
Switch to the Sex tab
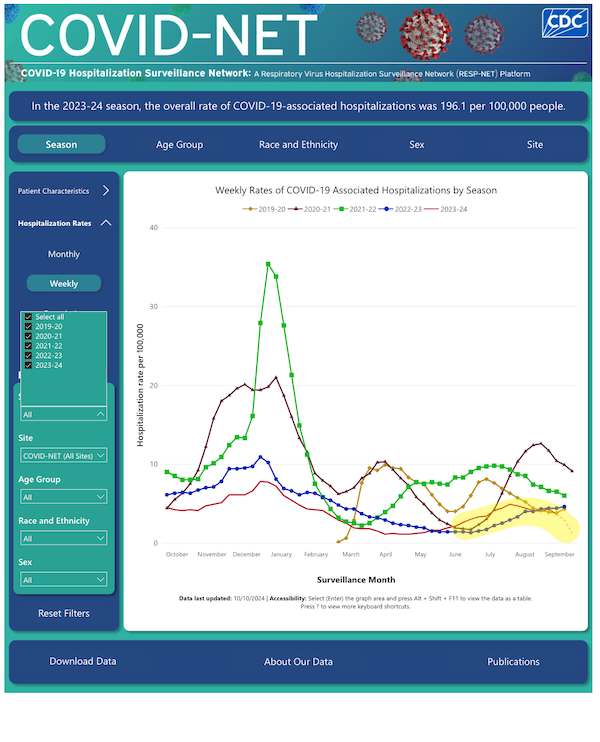pyautogui.click(x=416, y=144)
